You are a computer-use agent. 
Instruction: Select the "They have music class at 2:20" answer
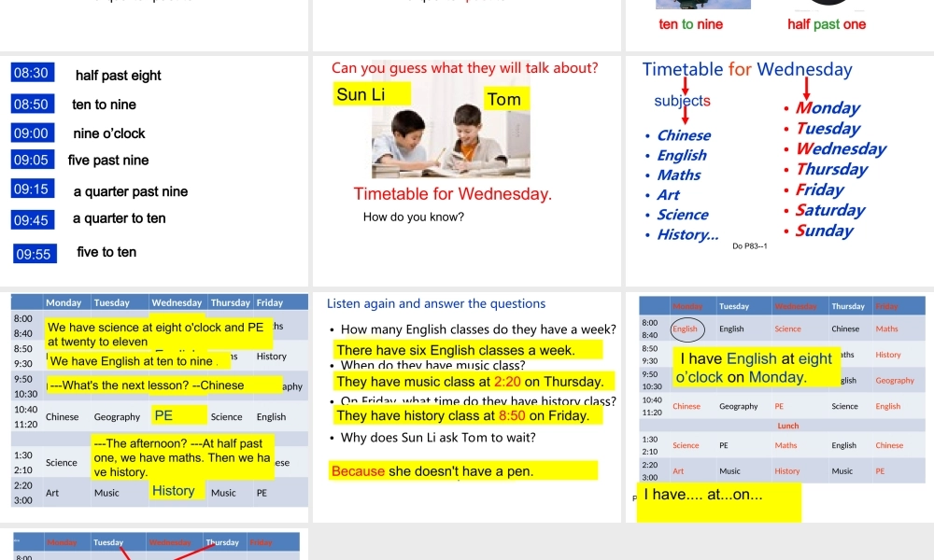pos(470,382)
